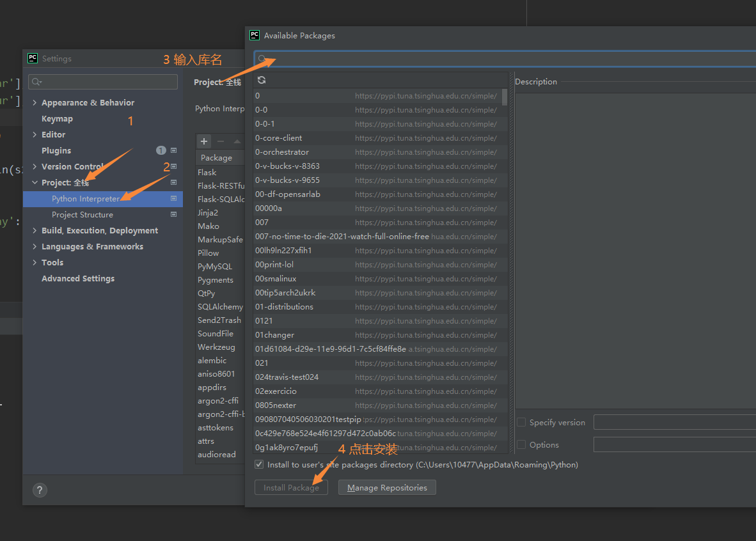Click the packages list scrollbar thumb
The width and height of the screenshot is (756, 541).
[x=505, y=97]
